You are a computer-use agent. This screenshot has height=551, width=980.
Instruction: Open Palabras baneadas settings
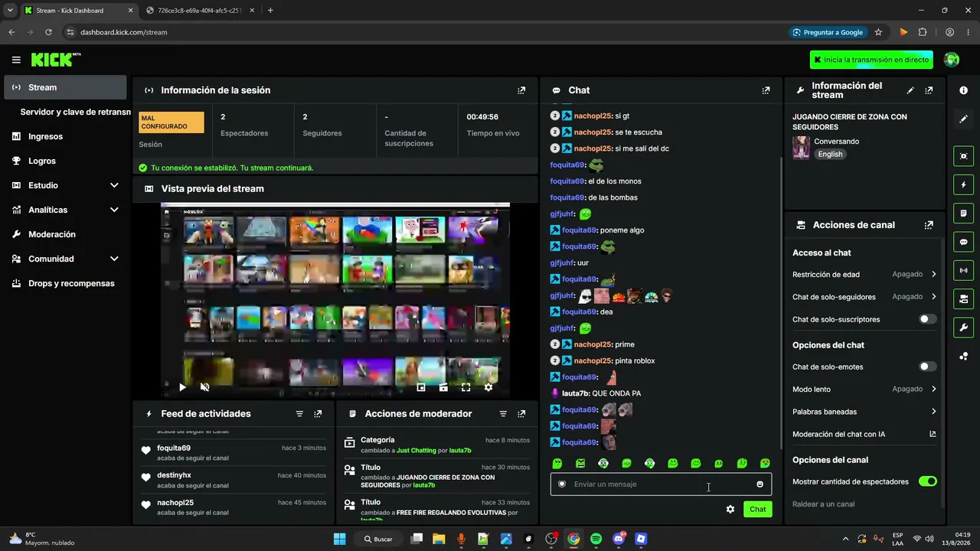(864, 412)
